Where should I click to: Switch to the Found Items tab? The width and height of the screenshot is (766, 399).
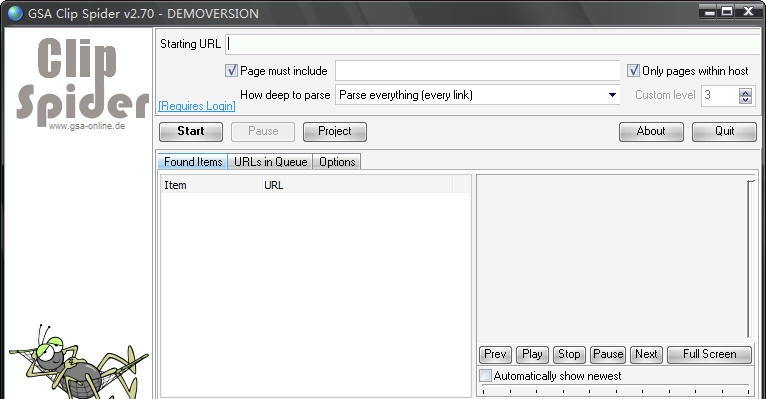(x=193, y=162)
